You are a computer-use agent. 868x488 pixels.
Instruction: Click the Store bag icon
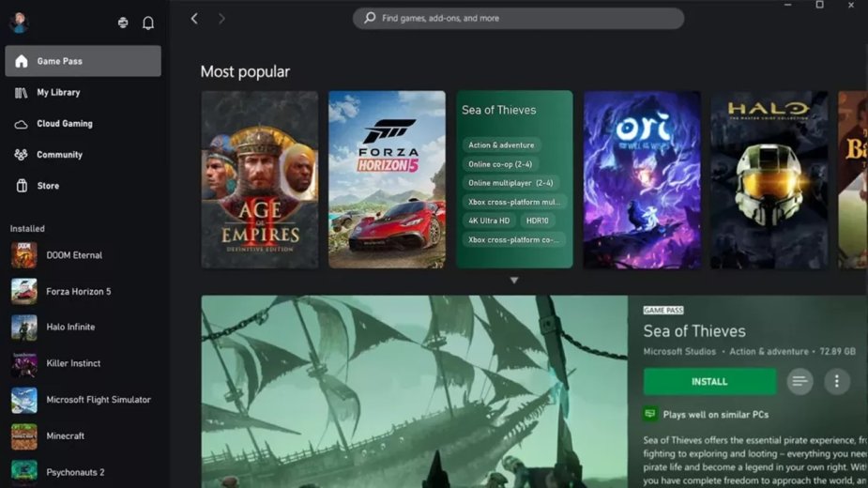(22, 186)
